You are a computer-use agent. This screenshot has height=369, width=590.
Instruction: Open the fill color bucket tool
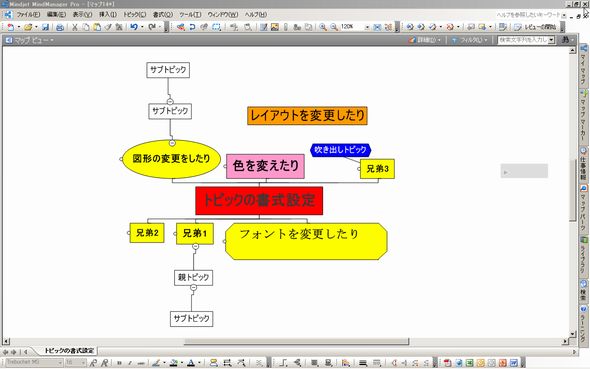(x=173, y=363)
